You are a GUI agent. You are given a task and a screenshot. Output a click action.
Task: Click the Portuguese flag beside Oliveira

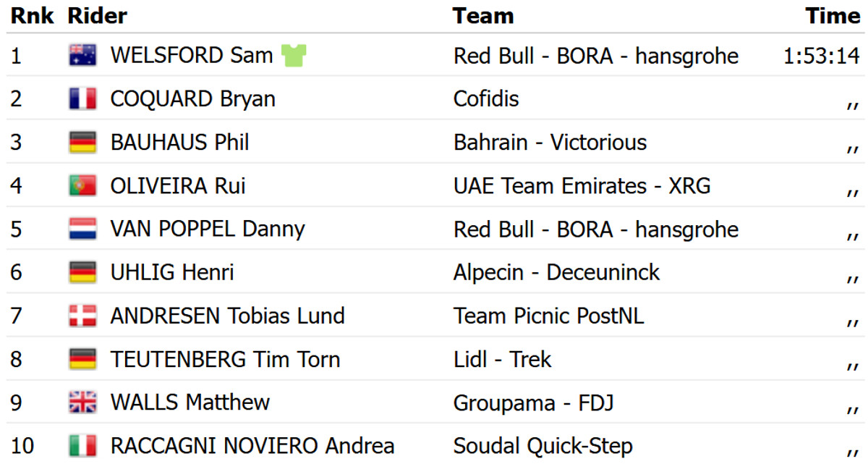click(x=82, y=186)
